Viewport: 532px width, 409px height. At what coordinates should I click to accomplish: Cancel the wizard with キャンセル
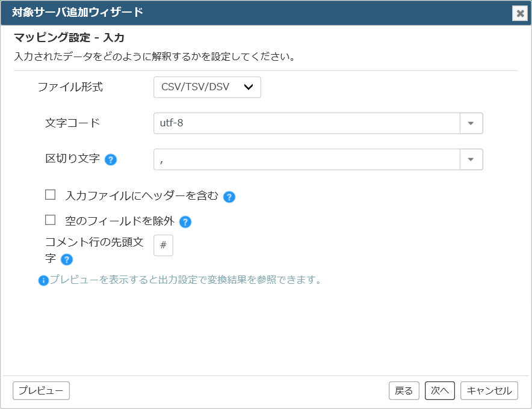[489, 391]
